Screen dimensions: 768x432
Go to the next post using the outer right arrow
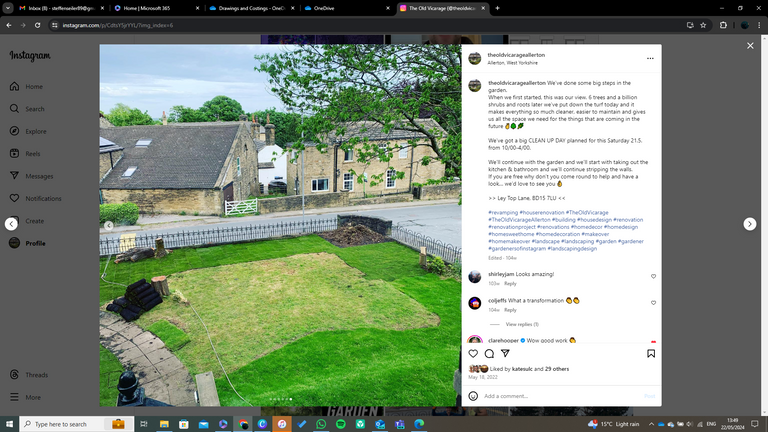point(749,224)
